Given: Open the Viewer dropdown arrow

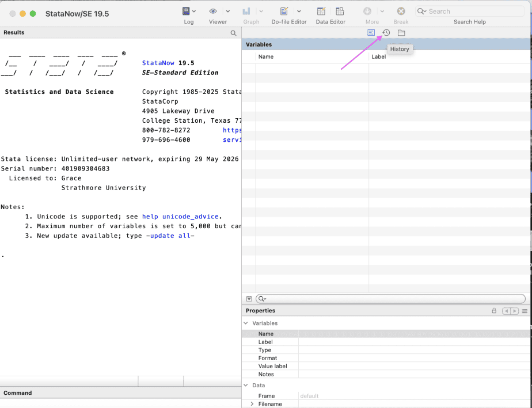Looking at the screenshot, I should (227, 12).
